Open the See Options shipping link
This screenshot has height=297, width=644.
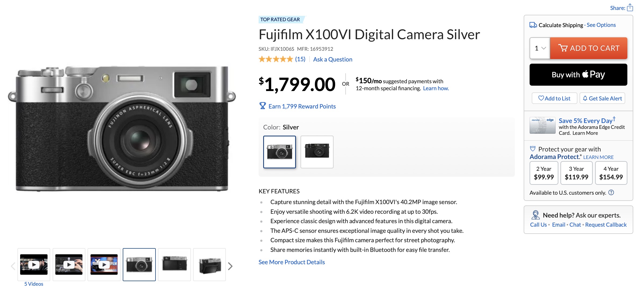[x=601, y=25]
